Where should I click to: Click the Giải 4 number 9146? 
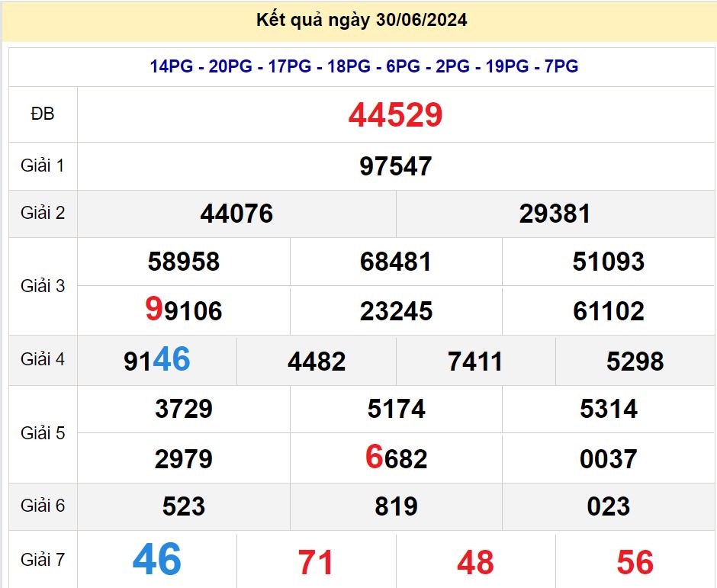click(157, 360)
